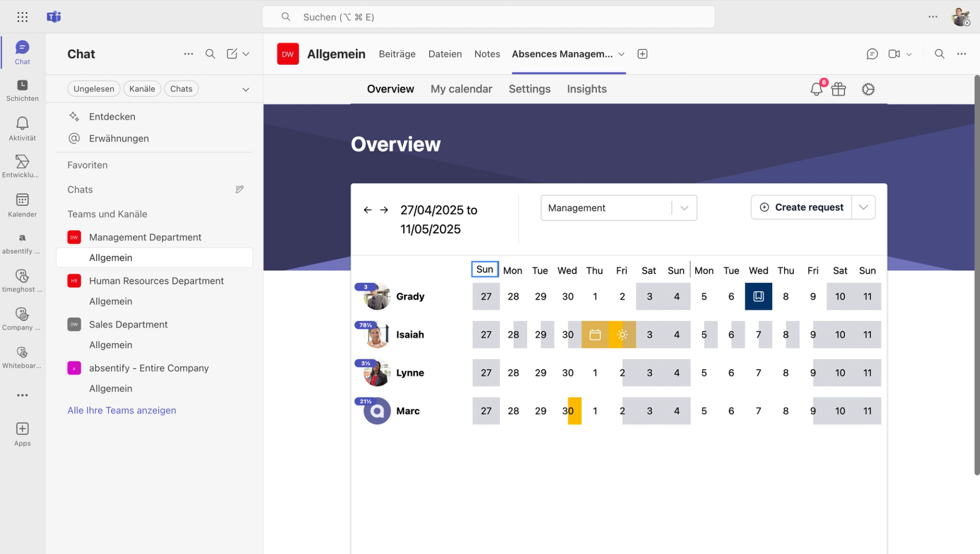The height and width of the screenshot is (554, 980).
Task: Open Schichten in the left rail
Action: pos(22,90)
